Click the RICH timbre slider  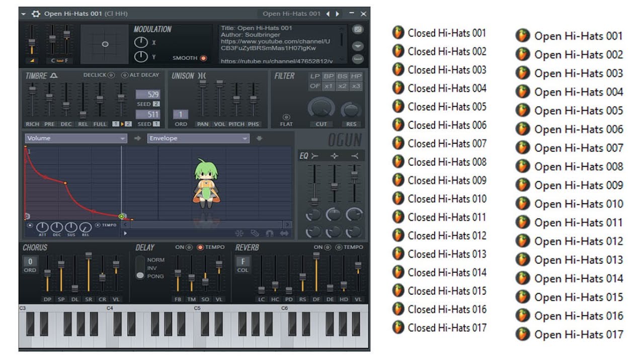click(33, 101)
